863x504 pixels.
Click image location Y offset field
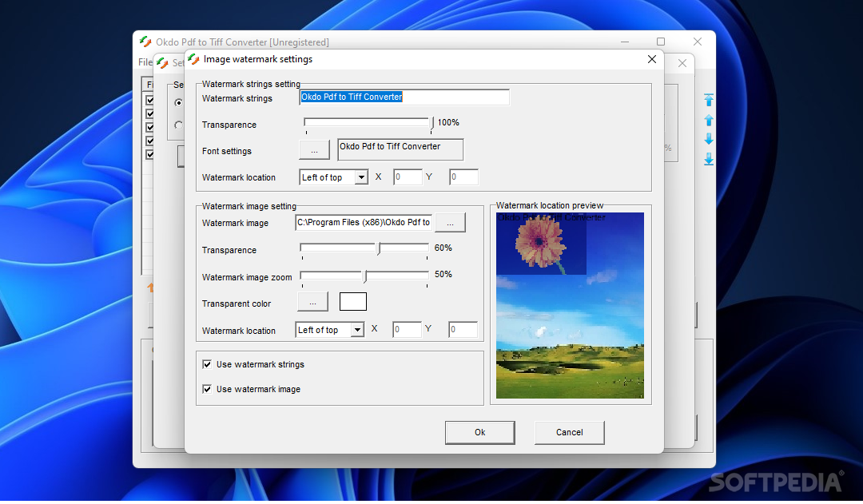click(x=463, y=330)
